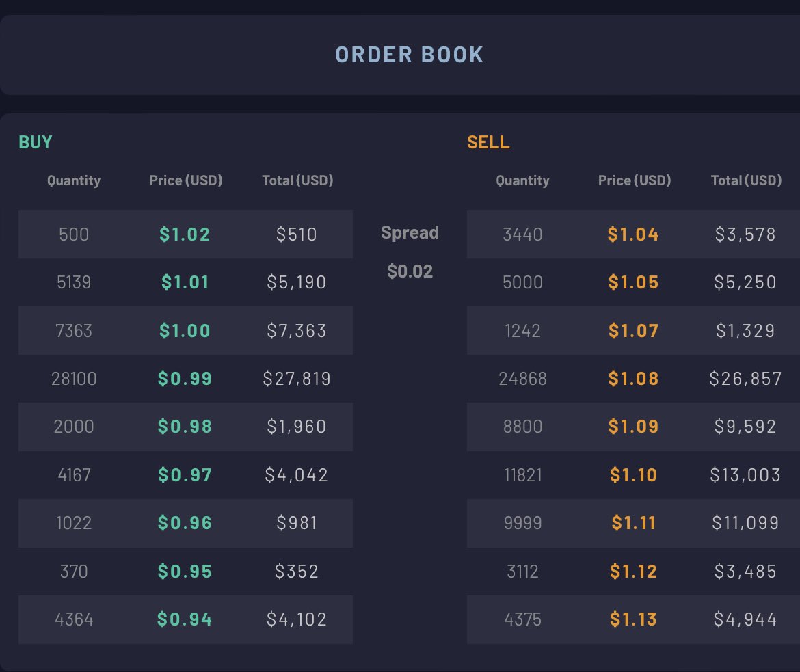Click buy price $1.02
Screen dimensions: 800x672
(185, 234)
